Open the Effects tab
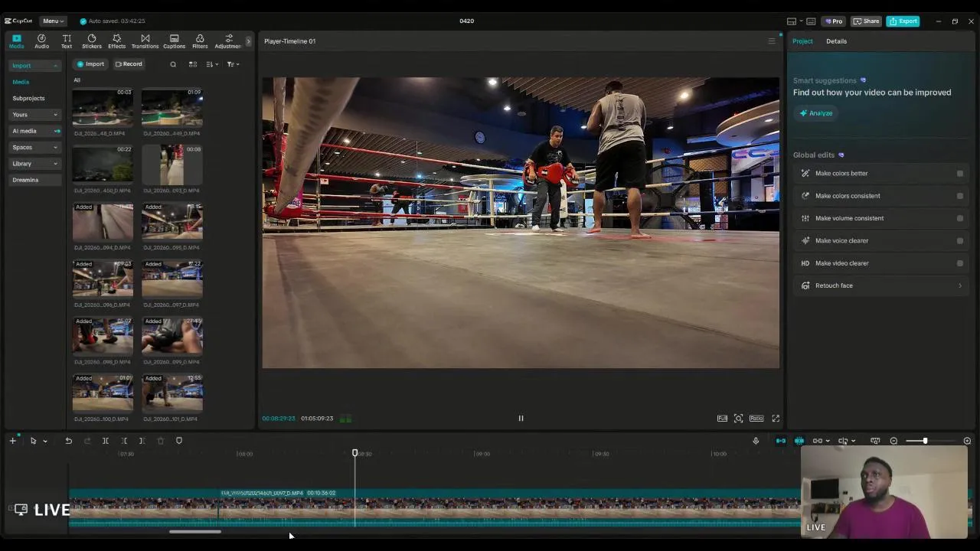The image size is (980, 551). [x=116, y=41]
